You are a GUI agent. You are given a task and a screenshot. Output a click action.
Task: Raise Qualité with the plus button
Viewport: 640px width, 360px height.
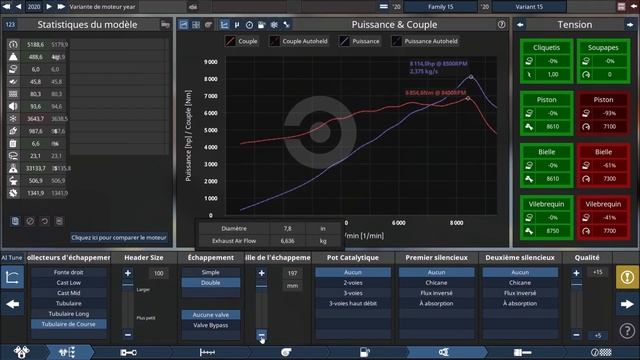tap(576, 273)
